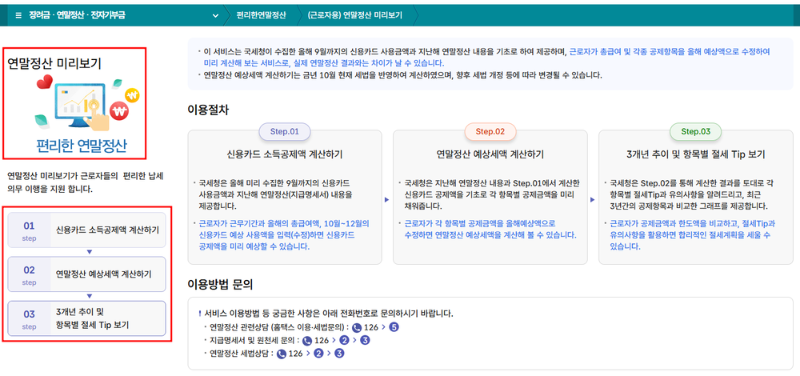Screen dimensions: 800x376
Task: Select the 장려금 · 연말정산 · 전자기부금 menu title
Action: pos(78,15)
